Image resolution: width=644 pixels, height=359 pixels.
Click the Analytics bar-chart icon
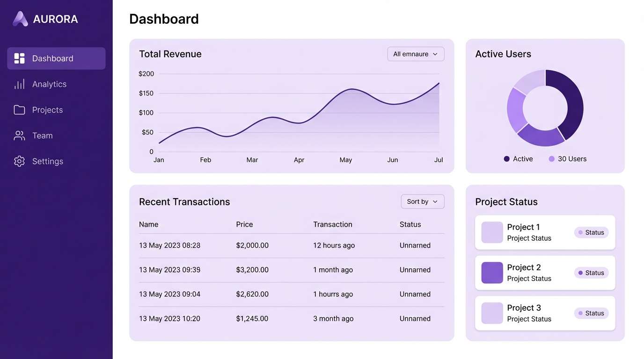pos(19,84)
